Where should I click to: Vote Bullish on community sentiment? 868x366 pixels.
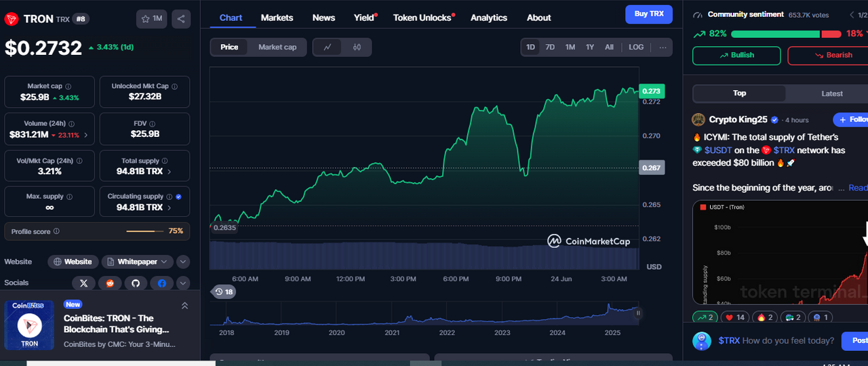click(736, 56)
